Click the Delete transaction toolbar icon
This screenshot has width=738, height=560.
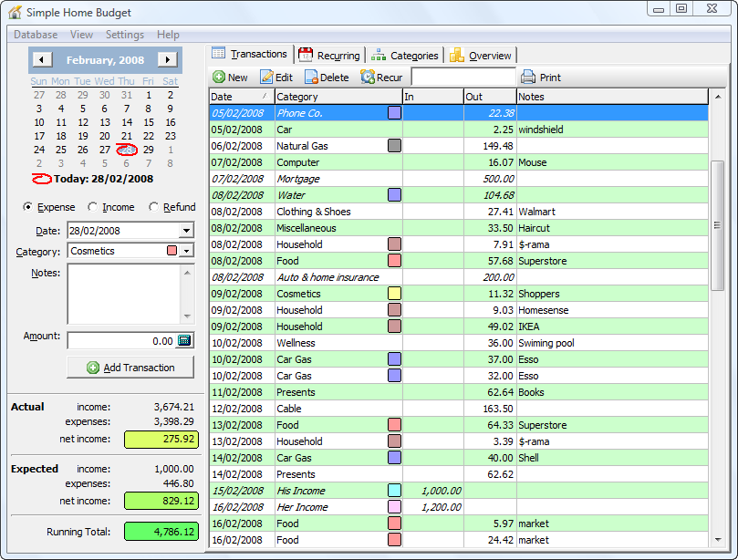(311, 78)
